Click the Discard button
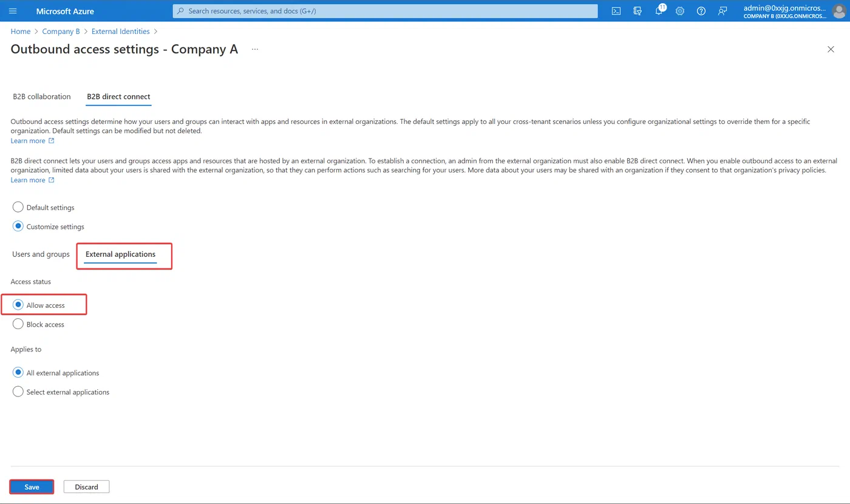Viewport: 850px width, 504px height. 86,487
